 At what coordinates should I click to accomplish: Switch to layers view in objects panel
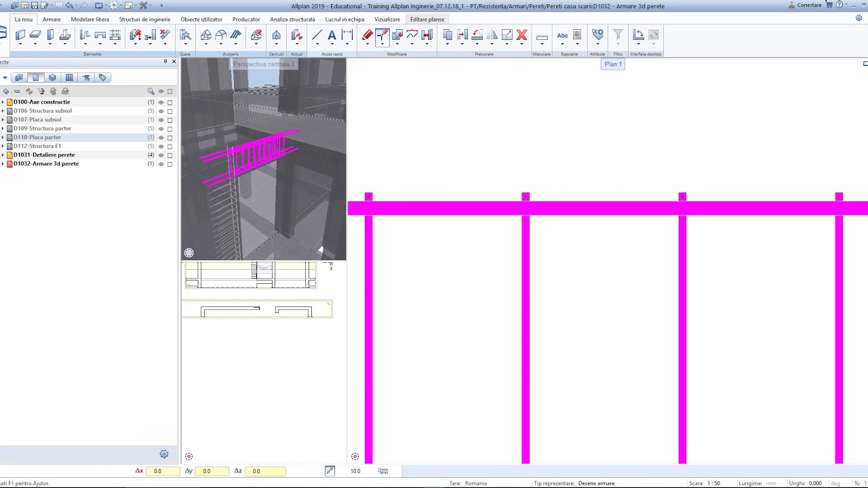[52, 77]
